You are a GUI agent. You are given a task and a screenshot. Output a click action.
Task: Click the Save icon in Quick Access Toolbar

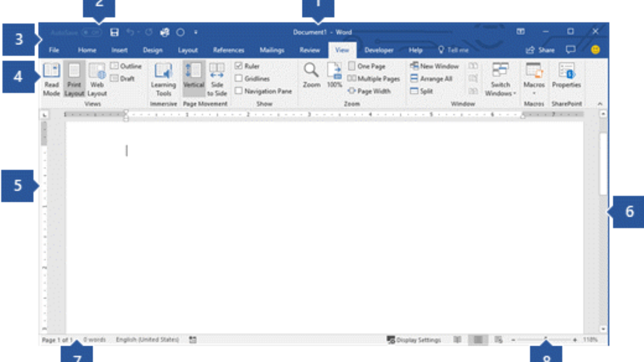pyautogui.click(x=115, y=32)
